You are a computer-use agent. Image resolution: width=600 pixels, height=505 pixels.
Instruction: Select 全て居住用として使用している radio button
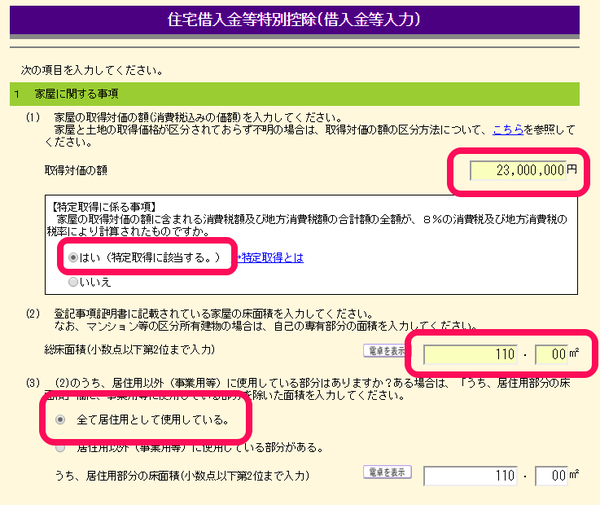[x=60, y=420]
